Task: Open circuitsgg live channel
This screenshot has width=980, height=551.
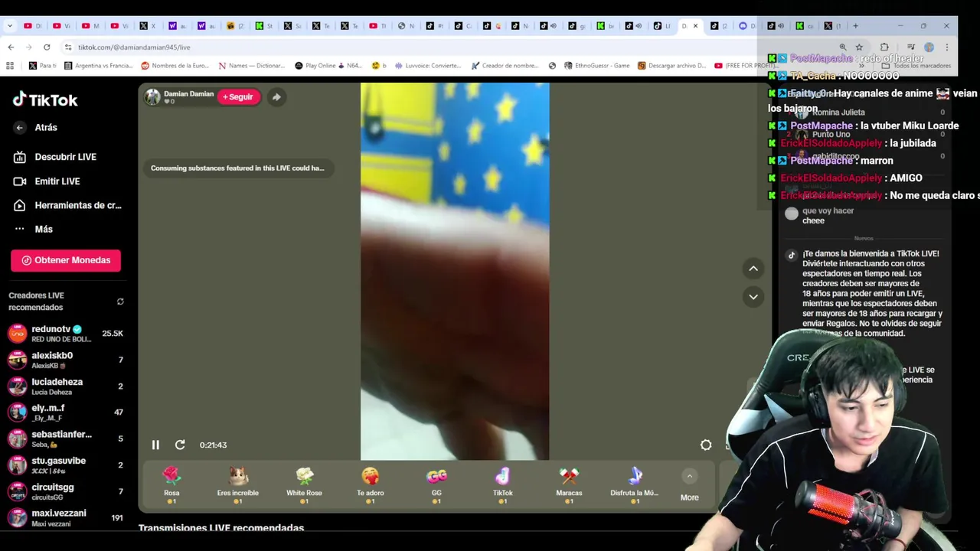Action: (66, 491)
